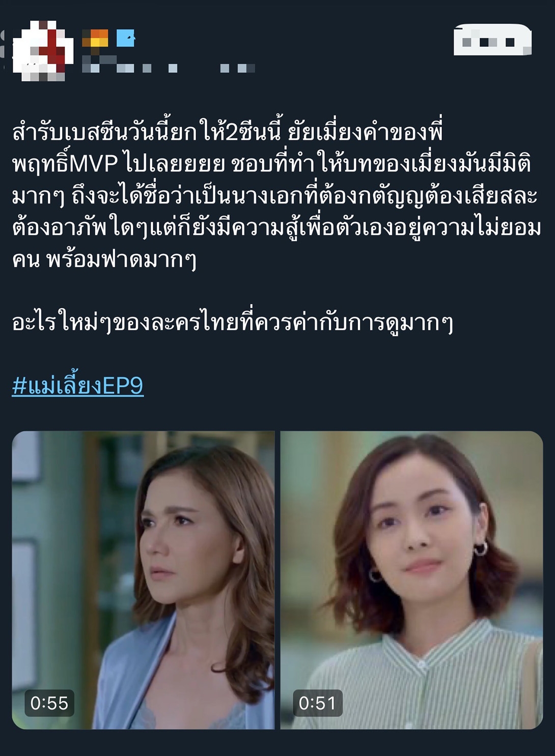Open the pixelated profile avatar
The width and height of the screenshot is (555, 756).
(43, 51)
